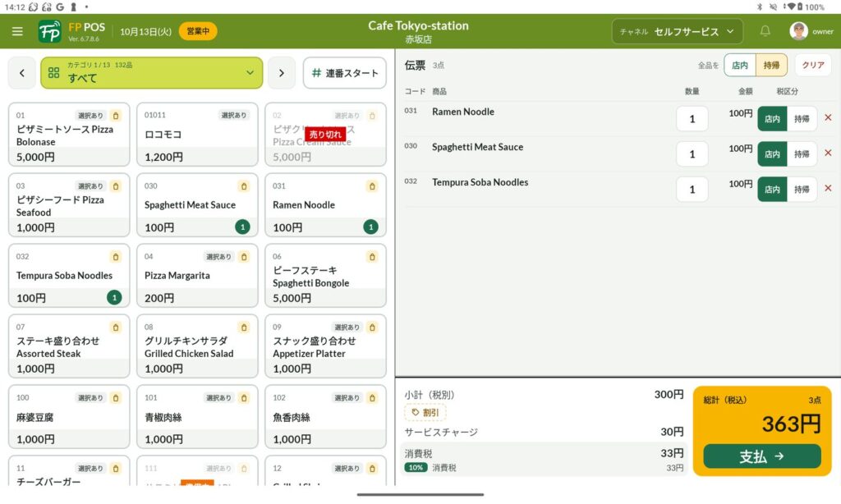Click the 10% 消費税 tax row
The width and height of the screenshot is (841, 504).
pyautogui.click(x=544, y=468)
